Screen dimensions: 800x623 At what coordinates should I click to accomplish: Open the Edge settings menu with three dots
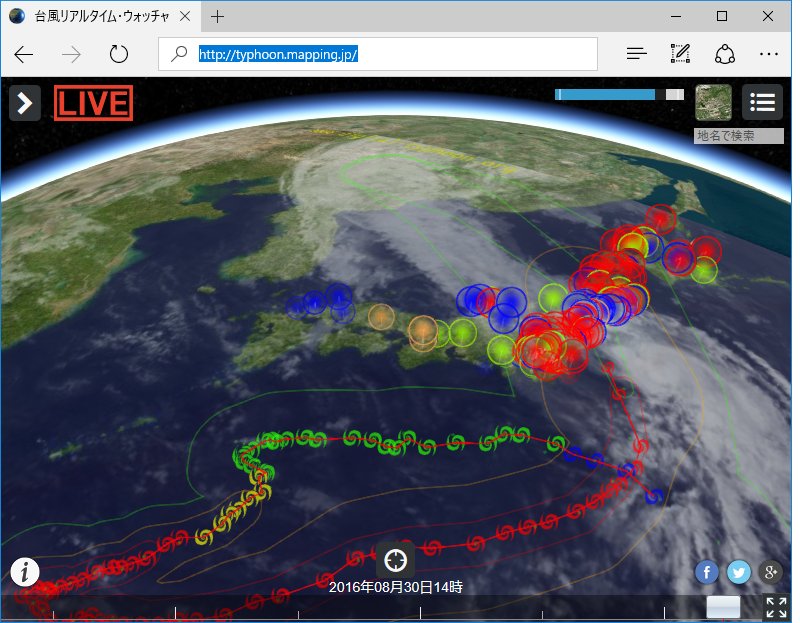[769, 53]
